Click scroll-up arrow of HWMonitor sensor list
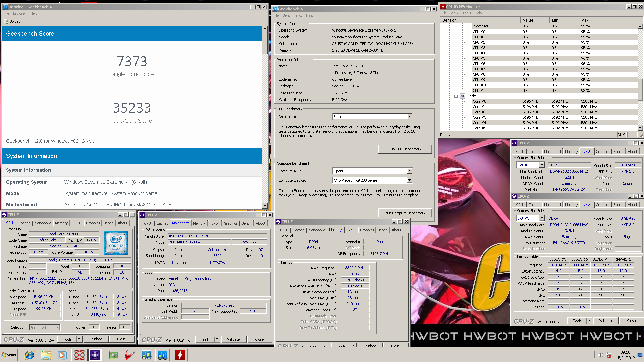The width and height of the screenshot is (644, 362). (640, 26)
